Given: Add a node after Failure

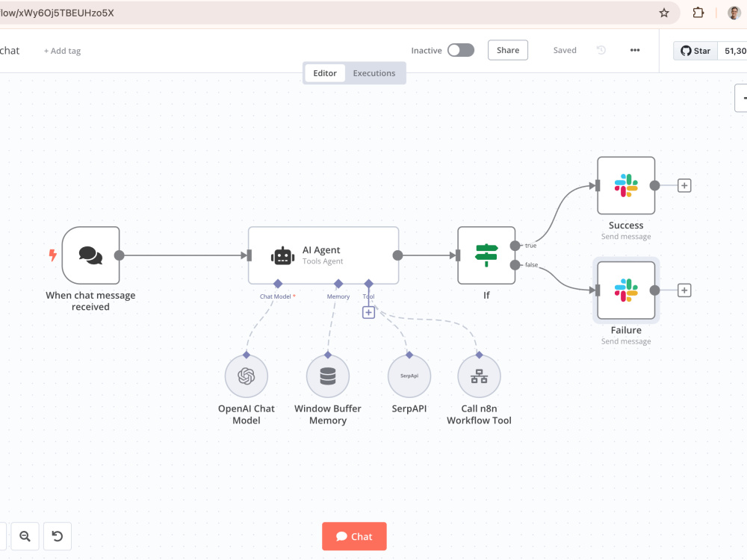Looking at the screenshot, I should pos(684,290).
